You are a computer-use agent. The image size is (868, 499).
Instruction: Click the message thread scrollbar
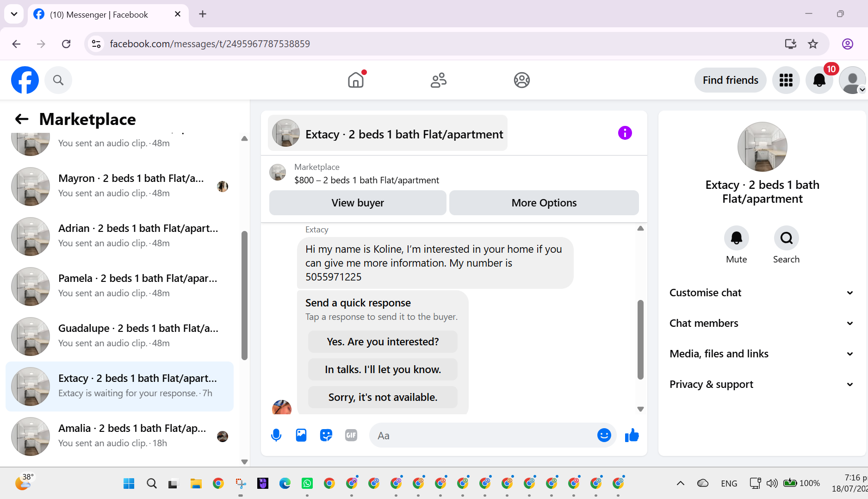tap(640, 340)
